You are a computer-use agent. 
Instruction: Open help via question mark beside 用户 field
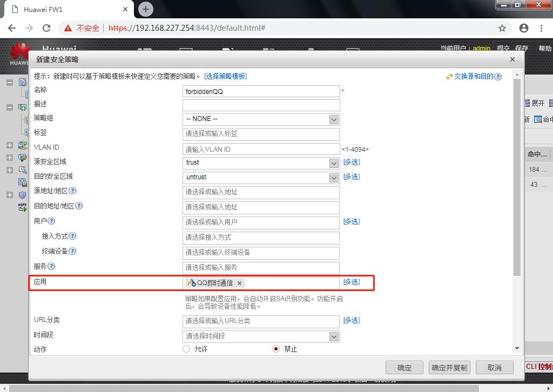click(50, 221)
